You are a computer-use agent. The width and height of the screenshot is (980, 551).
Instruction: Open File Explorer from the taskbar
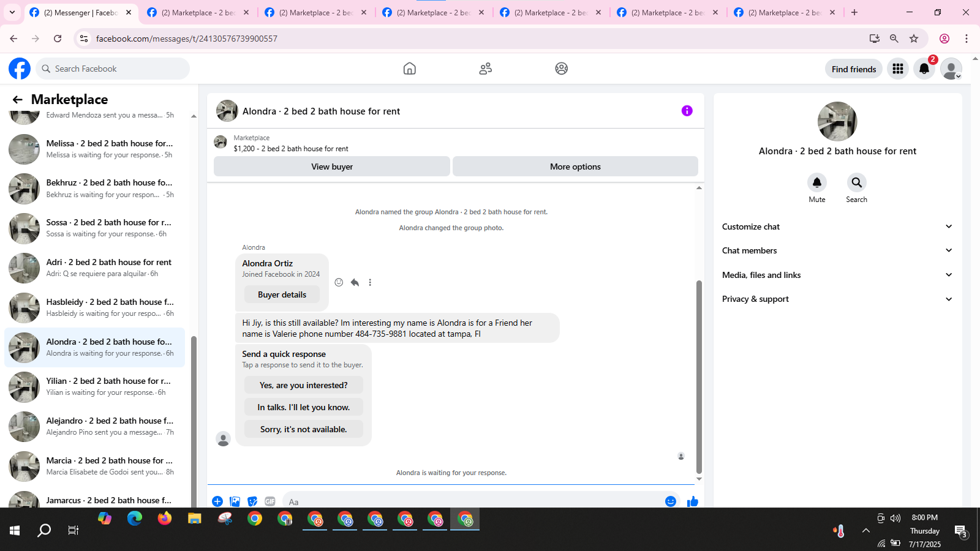coord(195,519)
